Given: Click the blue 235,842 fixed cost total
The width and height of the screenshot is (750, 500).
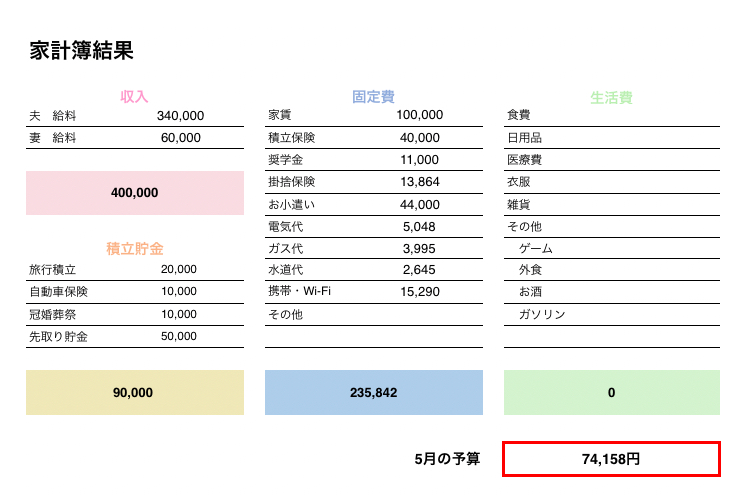Looking at the screenshot, I should tap(374, 392).
